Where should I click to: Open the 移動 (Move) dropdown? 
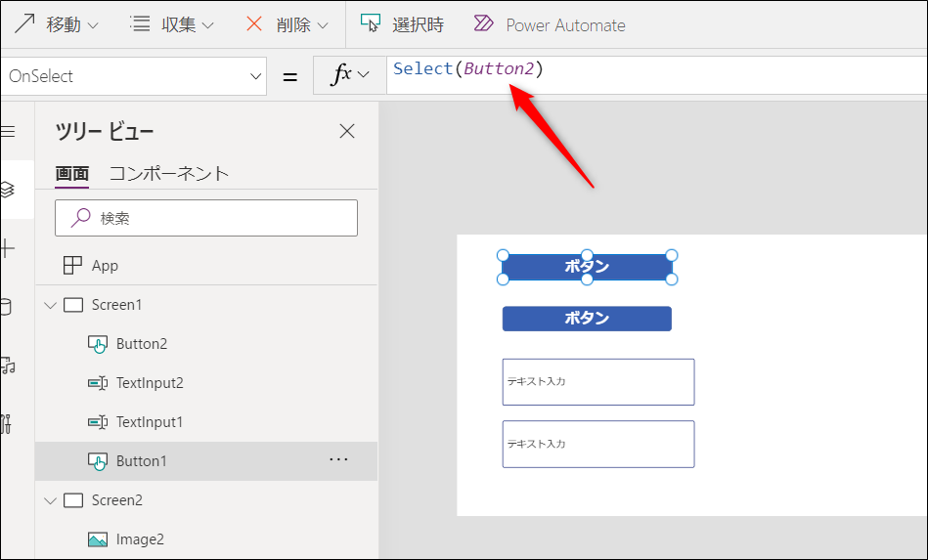tap(57, 24)
